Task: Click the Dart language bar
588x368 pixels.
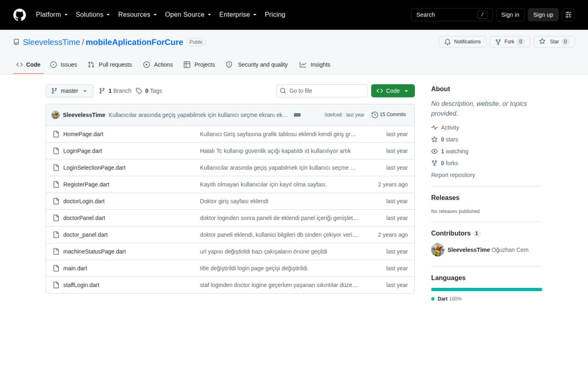Action: coord(486,289)
